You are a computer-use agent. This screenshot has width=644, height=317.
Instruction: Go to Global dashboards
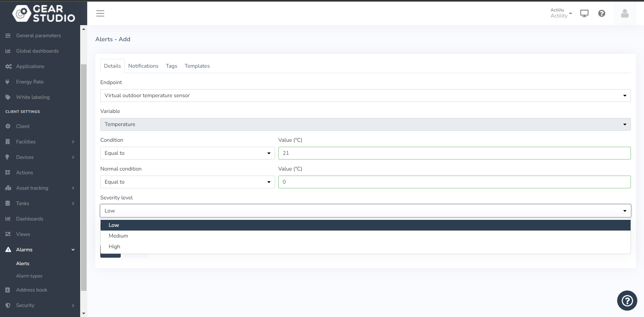(x=37, y=51)
